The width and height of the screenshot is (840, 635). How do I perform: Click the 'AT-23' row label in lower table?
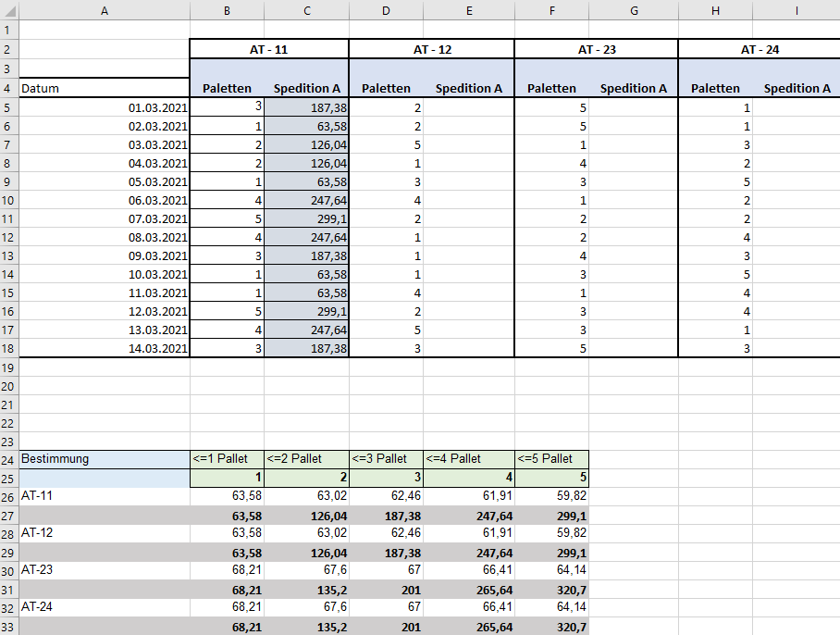coord(105,569)
